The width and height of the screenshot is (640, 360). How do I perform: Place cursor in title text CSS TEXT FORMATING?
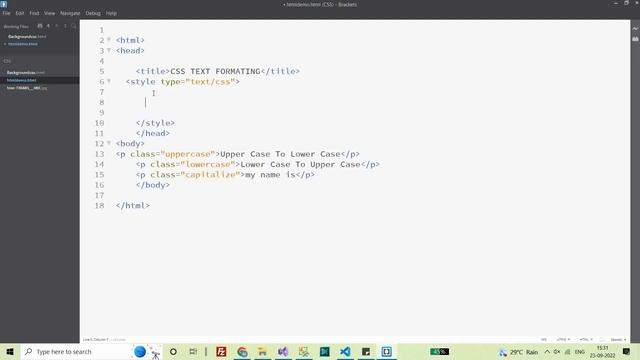[215, 71]
